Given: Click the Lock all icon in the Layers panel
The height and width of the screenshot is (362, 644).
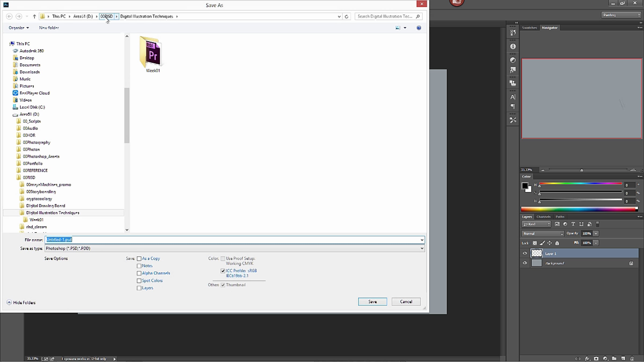Looking at the screenshot, I should tap(557, 243).
